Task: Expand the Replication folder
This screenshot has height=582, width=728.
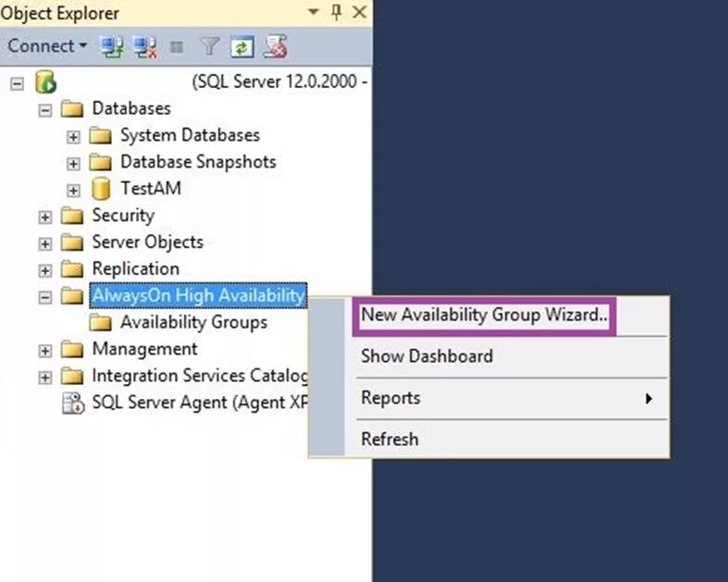Action: (45, 271)
